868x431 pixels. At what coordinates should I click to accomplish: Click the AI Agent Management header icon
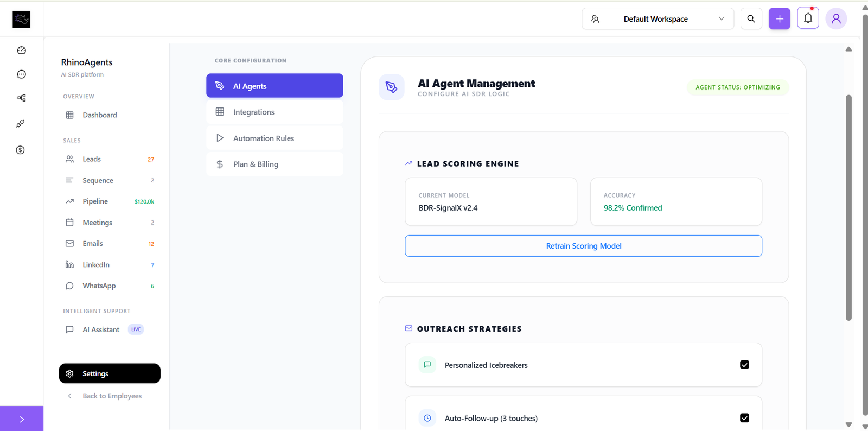pyautogui.click(x=392, y=87)
